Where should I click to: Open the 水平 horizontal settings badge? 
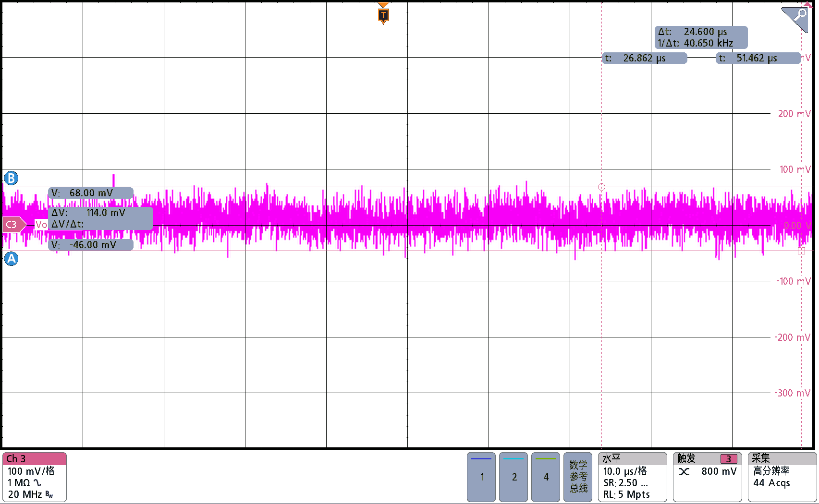[632, 477]
